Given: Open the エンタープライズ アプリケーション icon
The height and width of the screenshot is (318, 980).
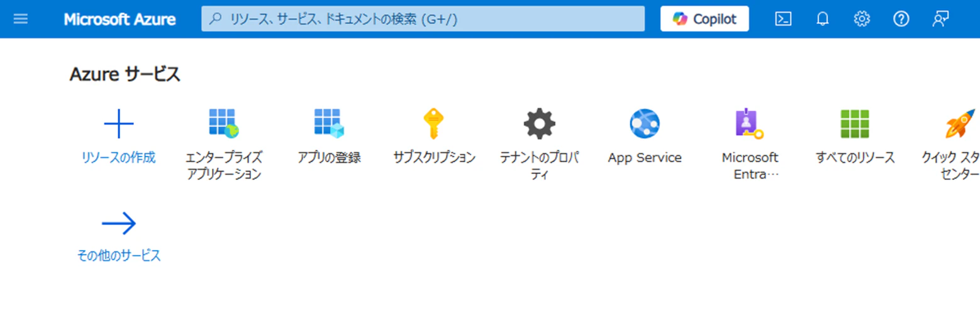Looking at the screenshot, I should pos(224,124).
